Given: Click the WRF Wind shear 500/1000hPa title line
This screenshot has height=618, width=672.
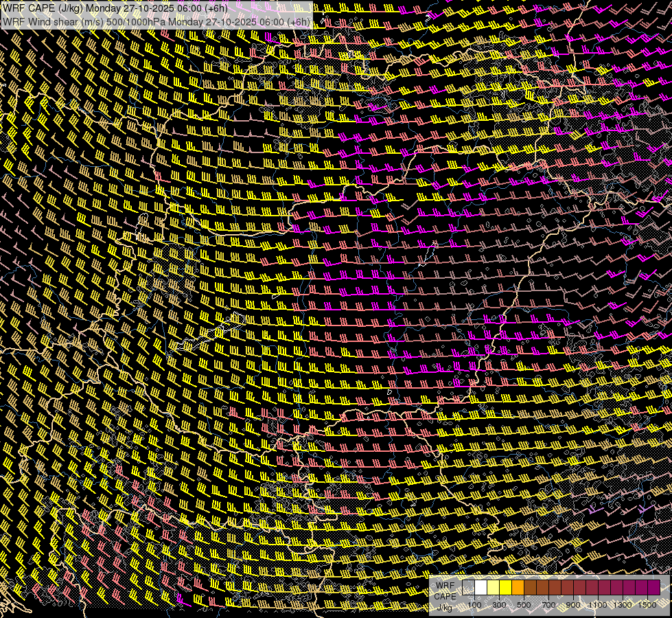Looking at the screenshot, I should point(157,22).
